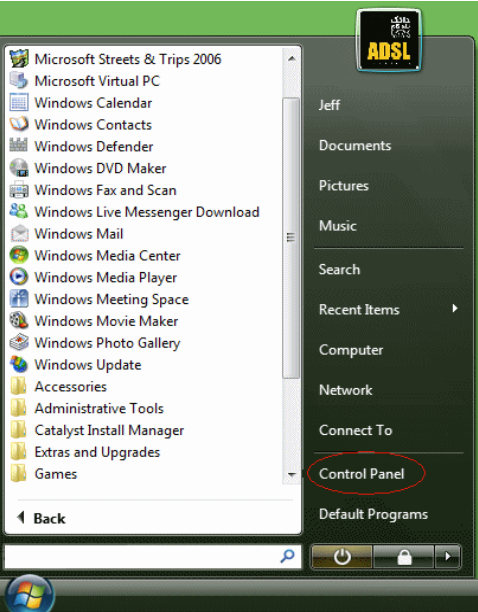Open Windows Photo Gallery icon
Screen dimensions: 478x612
(x=19, y=343)
